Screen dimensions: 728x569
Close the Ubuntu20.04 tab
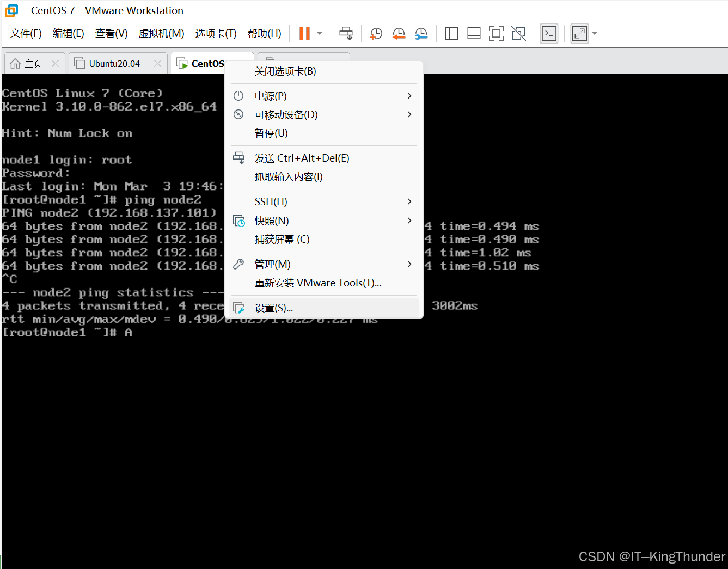(157, 64)
